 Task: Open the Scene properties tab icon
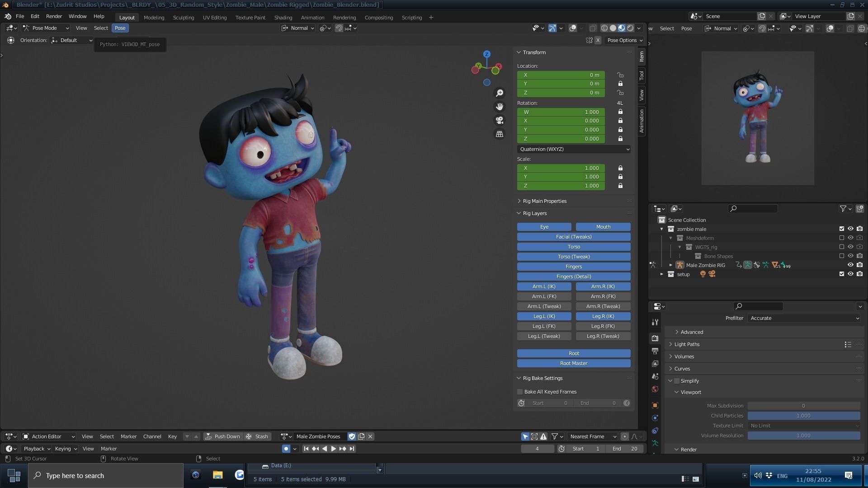point(655,376)
